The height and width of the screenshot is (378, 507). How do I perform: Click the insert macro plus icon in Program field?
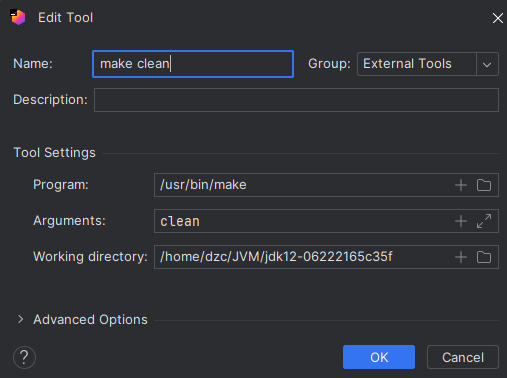(461, 185)
